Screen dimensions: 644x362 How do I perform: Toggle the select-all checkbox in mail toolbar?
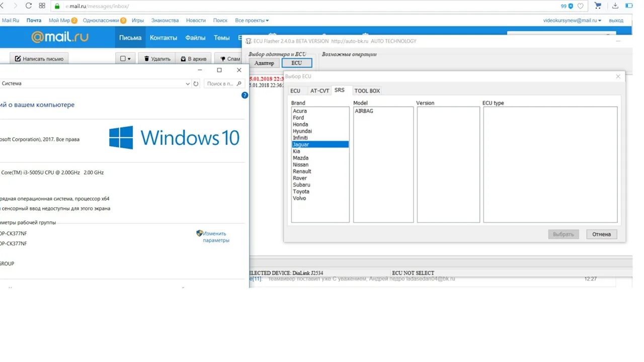(x=123, y=59)
